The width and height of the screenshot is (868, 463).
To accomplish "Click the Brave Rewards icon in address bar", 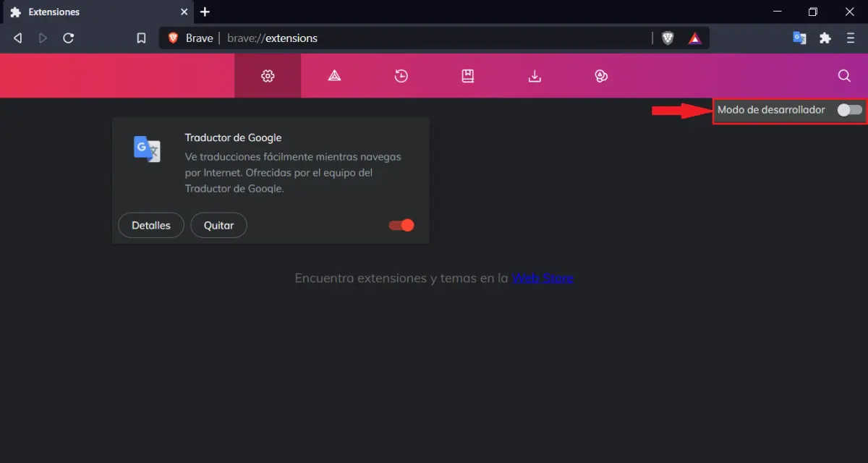I will pyautogui.click(x=695, y=38).
